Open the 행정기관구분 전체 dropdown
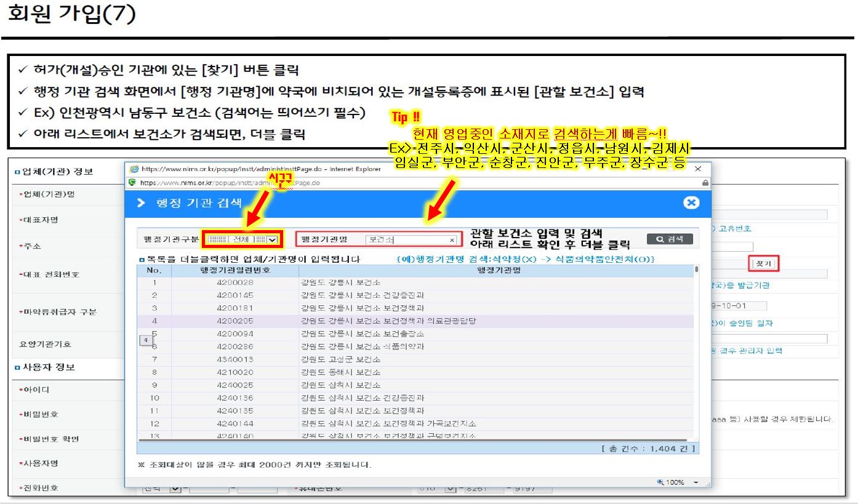The image size is (858, 504). pyautogui.click(x=273, y=239)
